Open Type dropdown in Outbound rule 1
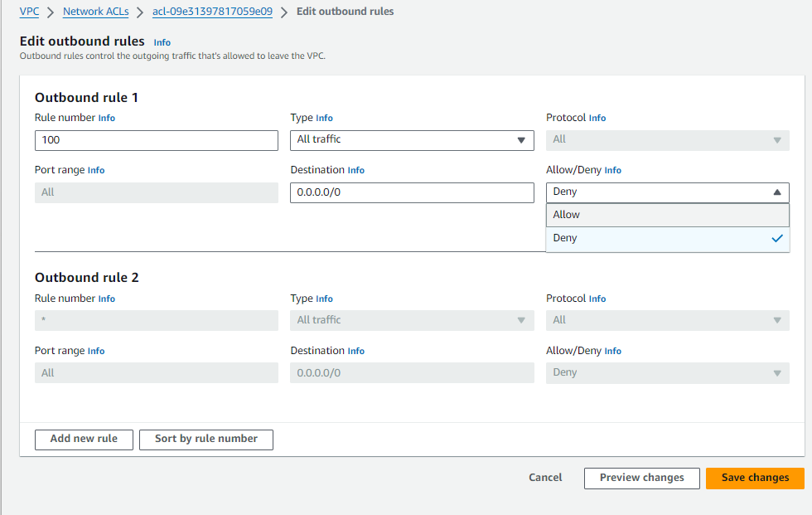This screenshot has height=515, width=812. click(x=412, y=140)
